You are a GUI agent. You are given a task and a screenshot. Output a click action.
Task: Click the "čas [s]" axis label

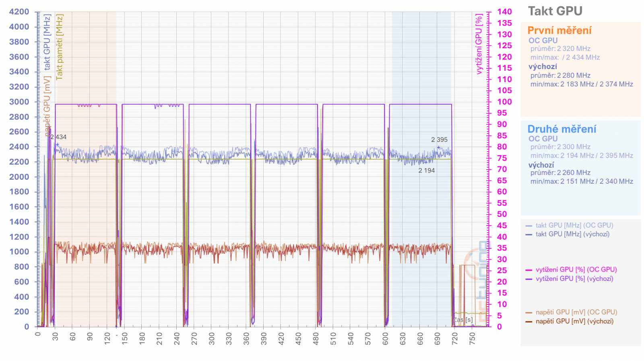(463, 320)
